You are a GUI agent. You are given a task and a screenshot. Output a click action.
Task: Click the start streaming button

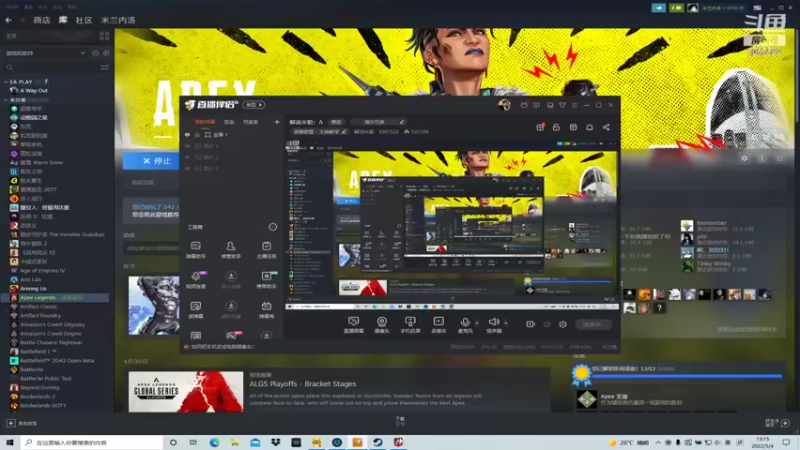(x=593, y=324)
